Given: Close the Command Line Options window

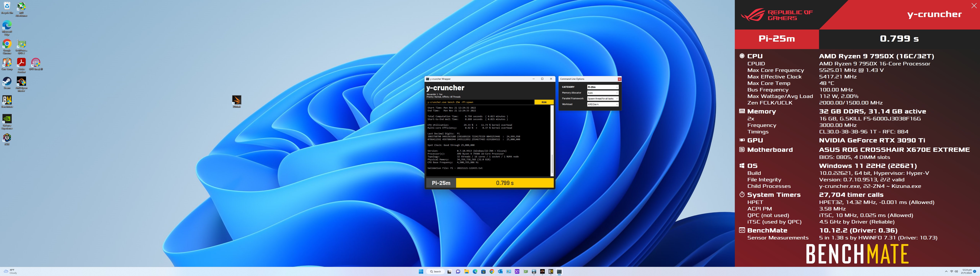Looking at the screenshot, I should (619, 79).
